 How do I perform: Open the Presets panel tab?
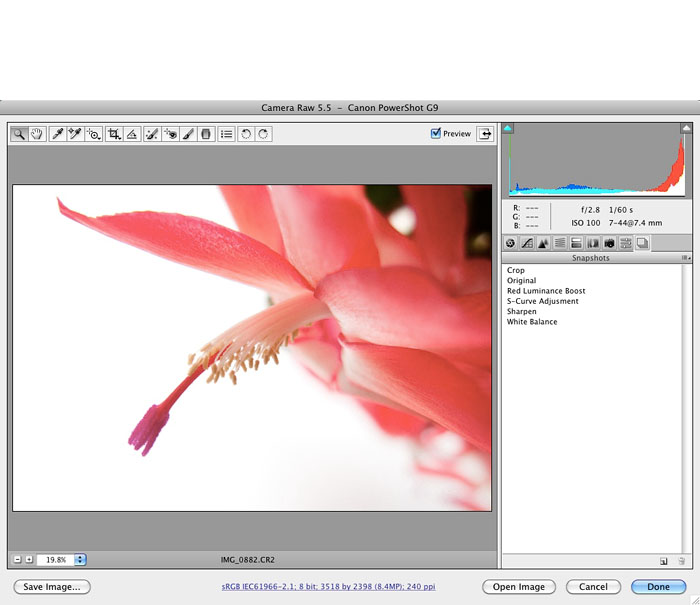(626, 243)
